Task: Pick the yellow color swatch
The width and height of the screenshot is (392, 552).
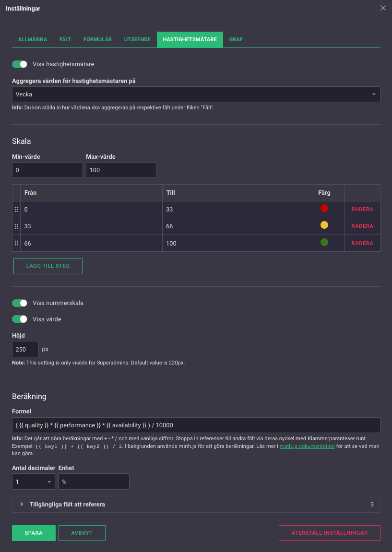Action: pos(324,225)
